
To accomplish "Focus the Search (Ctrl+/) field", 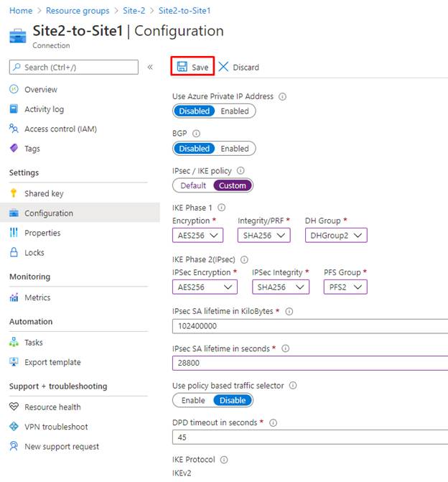I will click(74, 67).
